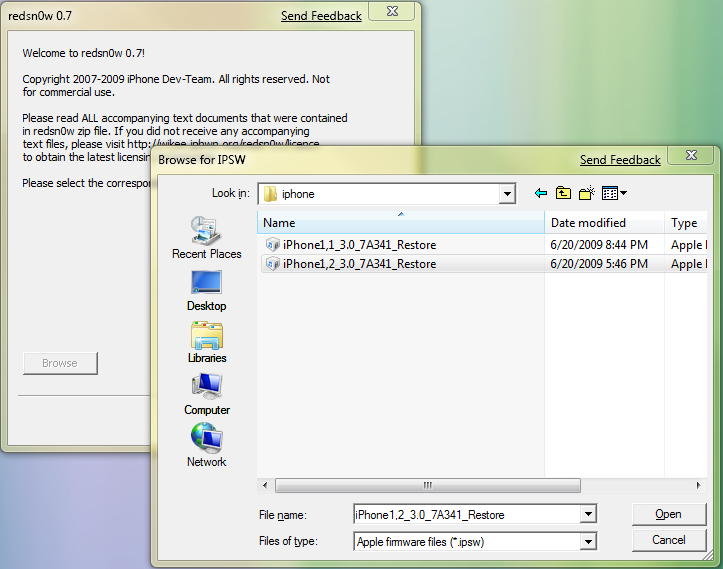This screenshot has width=723, height=569.
Task: Cancel the Browse for IPSW dialog
Action: (x=669, y=540)
